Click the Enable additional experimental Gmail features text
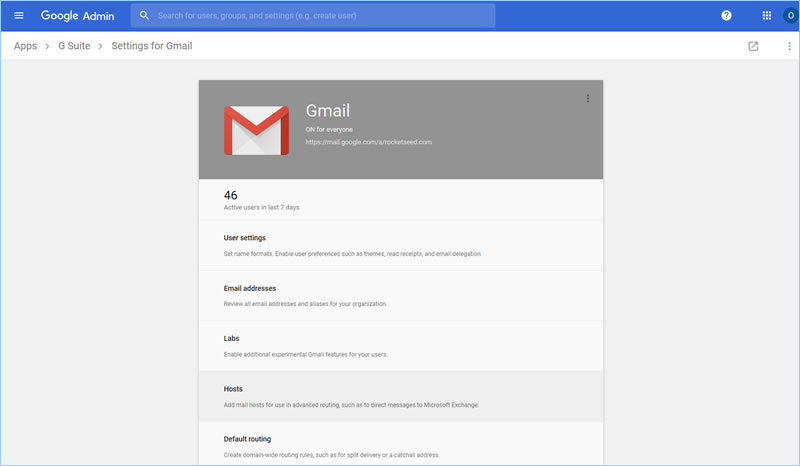 (x=306, y=354)
